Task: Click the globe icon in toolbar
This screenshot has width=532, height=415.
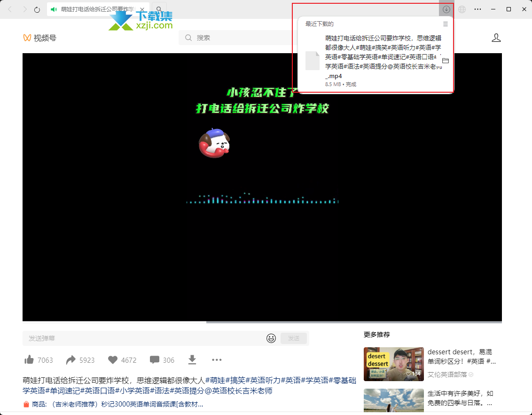Action: click(462, 9)
